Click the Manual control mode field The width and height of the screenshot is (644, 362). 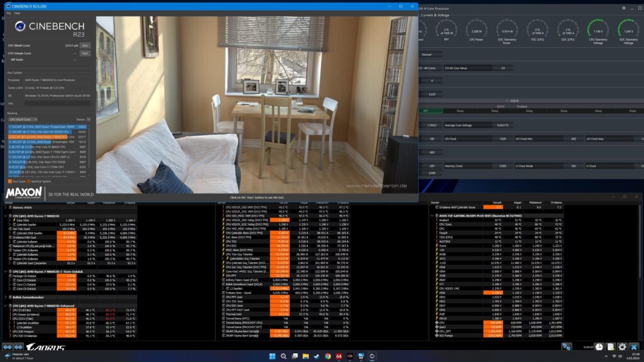(x=430, y=55)
